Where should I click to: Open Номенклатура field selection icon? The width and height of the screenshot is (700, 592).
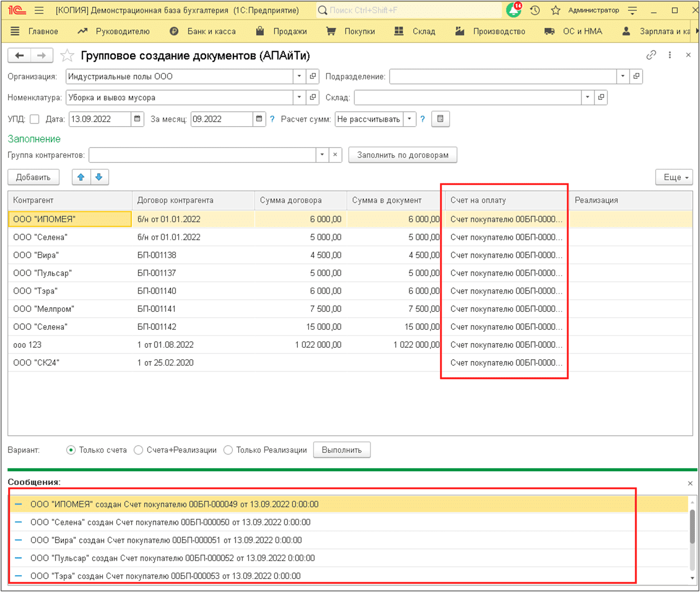pyautogui.click(x=313, y=97)
